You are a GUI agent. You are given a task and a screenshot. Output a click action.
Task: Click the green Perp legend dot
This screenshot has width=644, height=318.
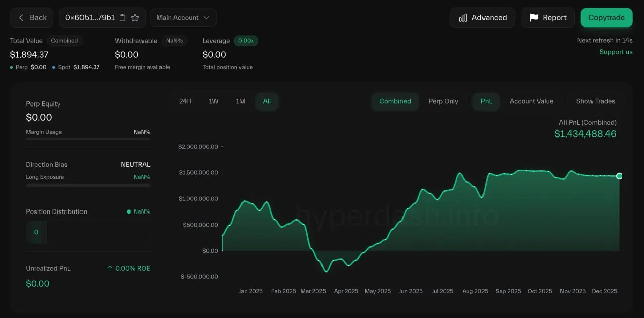pyautogui.click(x=12, y=67)
